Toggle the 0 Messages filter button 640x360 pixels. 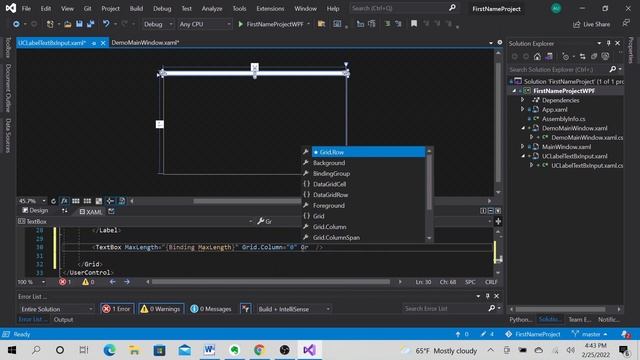pos(211,309)
